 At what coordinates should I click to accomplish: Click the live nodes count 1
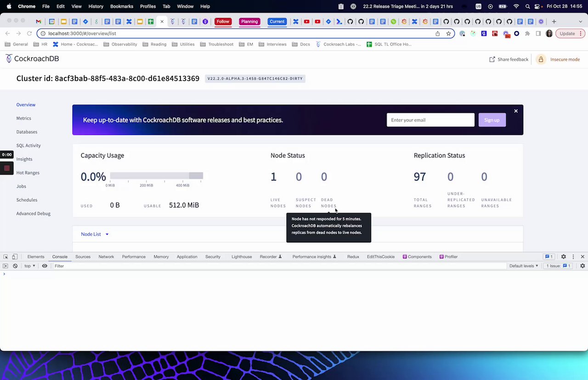pos(273,177)
